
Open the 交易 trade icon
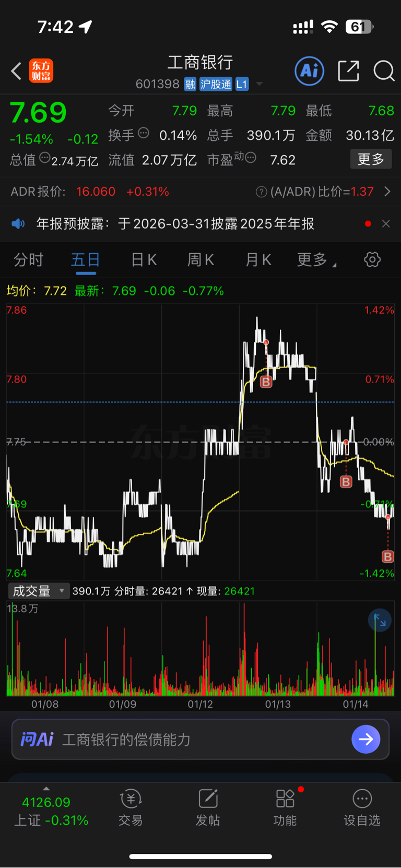tap(131, 808)
